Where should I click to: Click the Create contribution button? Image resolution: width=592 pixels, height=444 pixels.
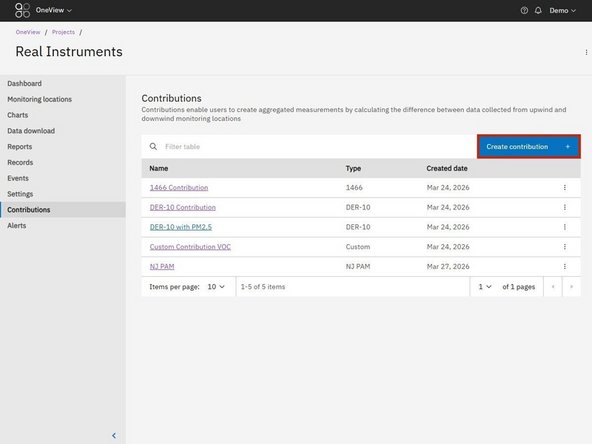pyautogui.click(x=529, y=146)
